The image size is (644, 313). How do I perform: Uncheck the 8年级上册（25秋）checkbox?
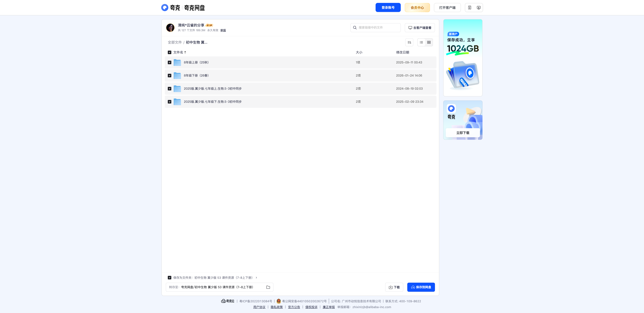170,62
